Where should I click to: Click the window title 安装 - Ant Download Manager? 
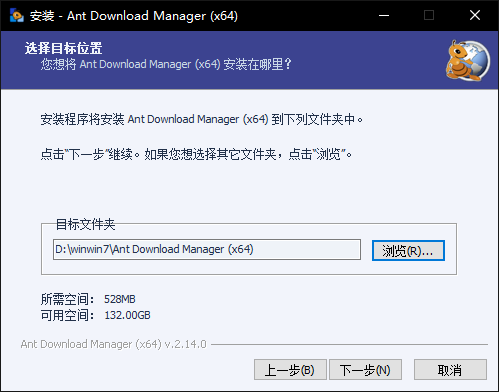click(134, 16)
